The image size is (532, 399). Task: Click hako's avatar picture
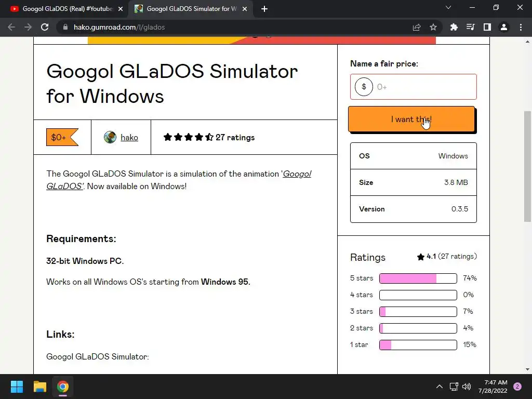click(x=110, y=137)
